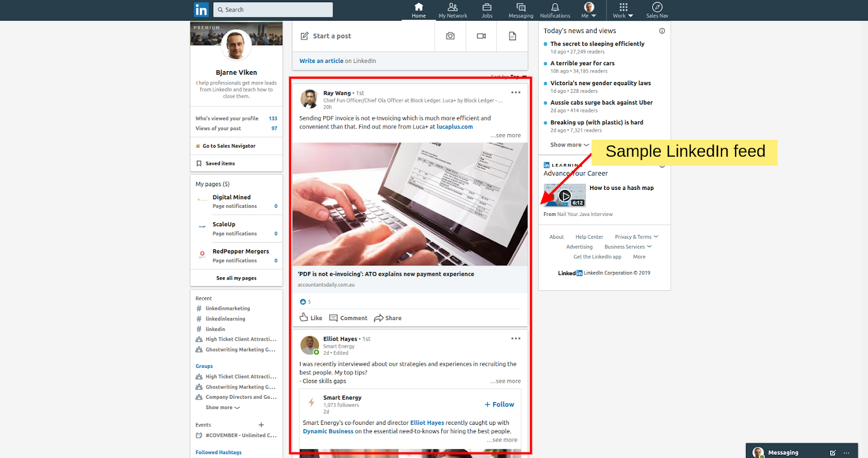Expand Business Services dropdown
This screenshot has height=458, width=868.
click(628, 247)
